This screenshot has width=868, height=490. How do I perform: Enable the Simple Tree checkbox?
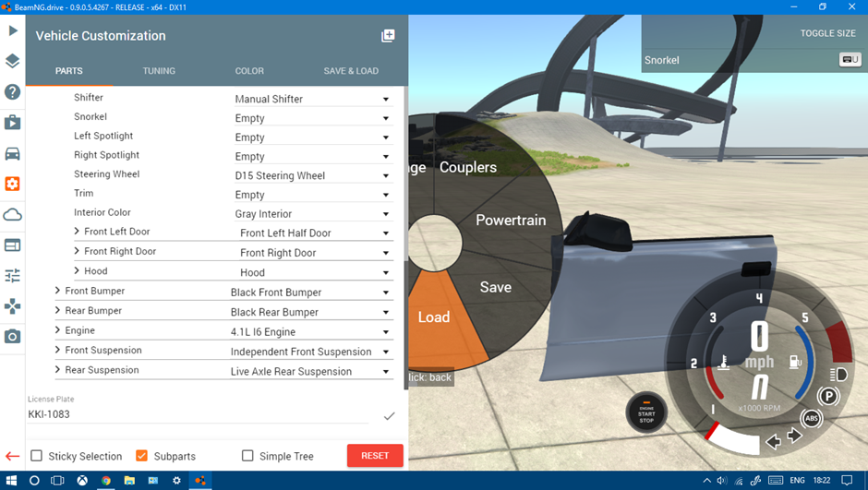point(247,456)
